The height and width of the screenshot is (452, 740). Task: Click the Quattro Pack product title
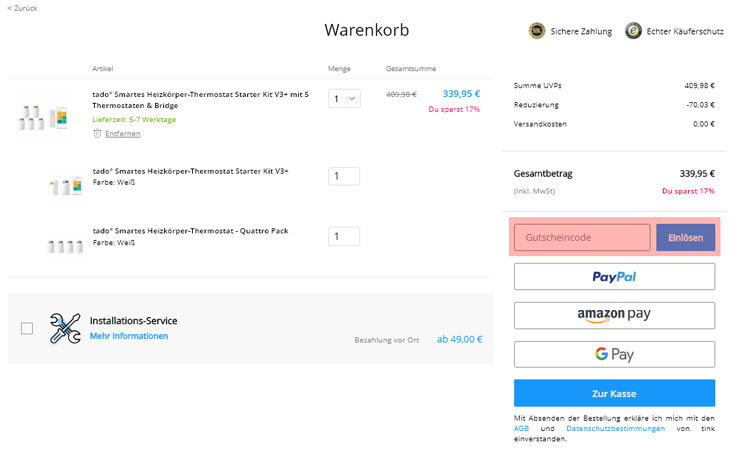pos(190,231)
